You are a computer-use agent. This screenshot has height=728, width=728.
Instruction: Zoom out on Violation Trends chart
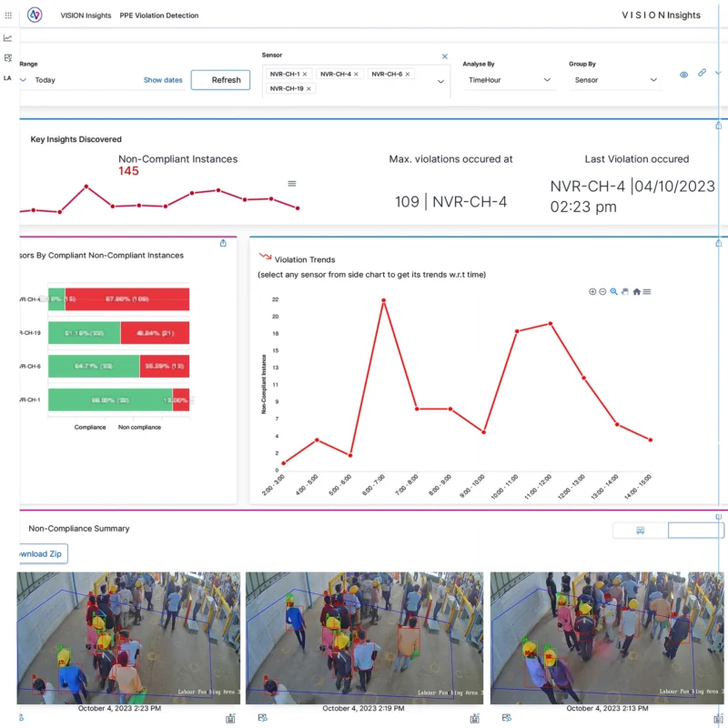[x=603, y=291]
